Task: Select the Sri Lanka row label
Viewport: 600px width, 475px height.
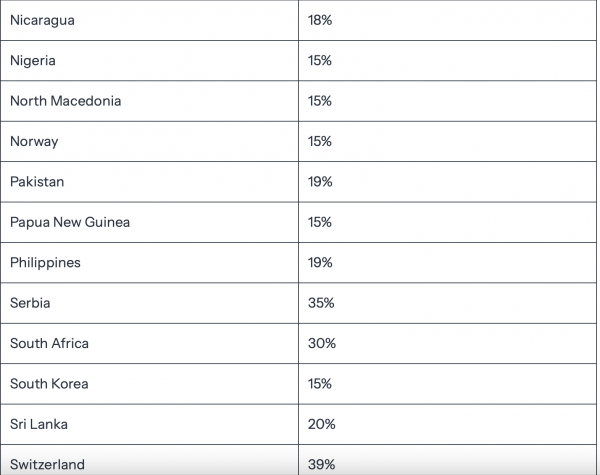Action: click(x=39, y=424)
